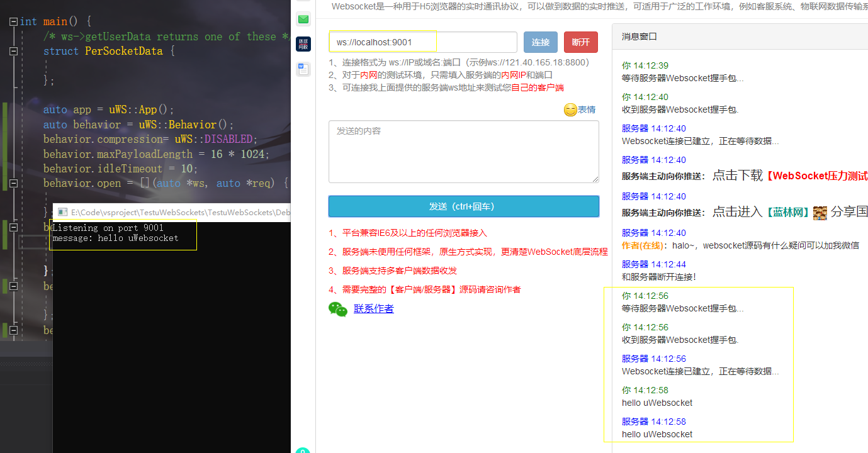Image resolution: width=868 pixels, height=453 pixels.
Task: Open the Word document icon in sidebar
Action: coord(303,69)
